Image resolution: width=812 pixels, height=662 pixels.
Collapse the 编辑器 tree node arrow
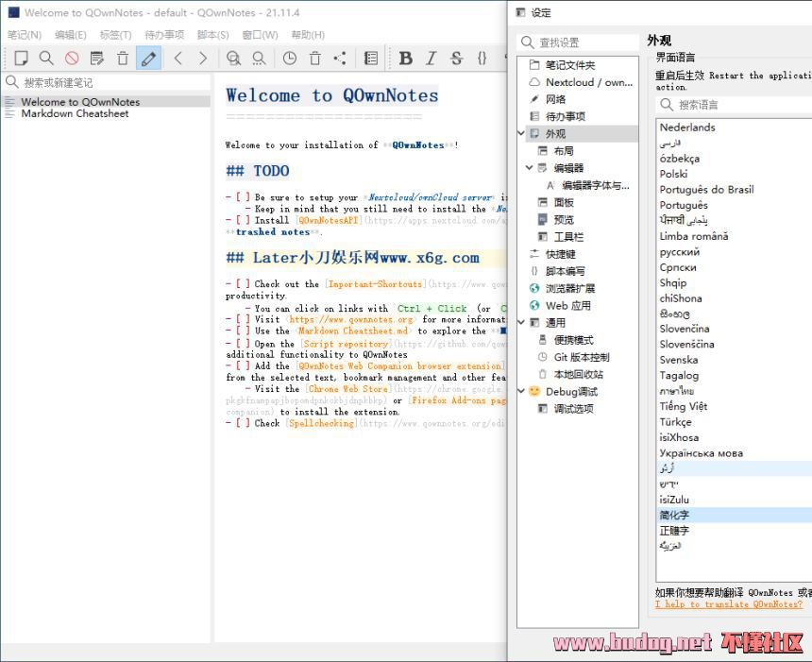530,168
